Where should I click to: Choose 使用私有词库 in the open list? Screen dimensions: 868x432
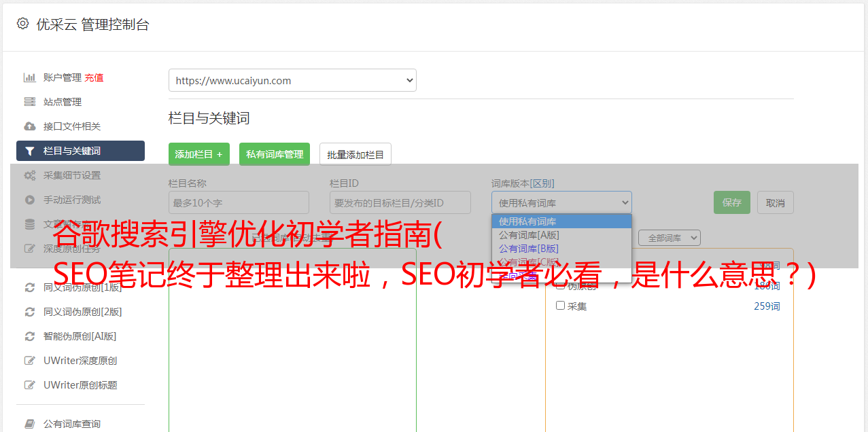561,221
